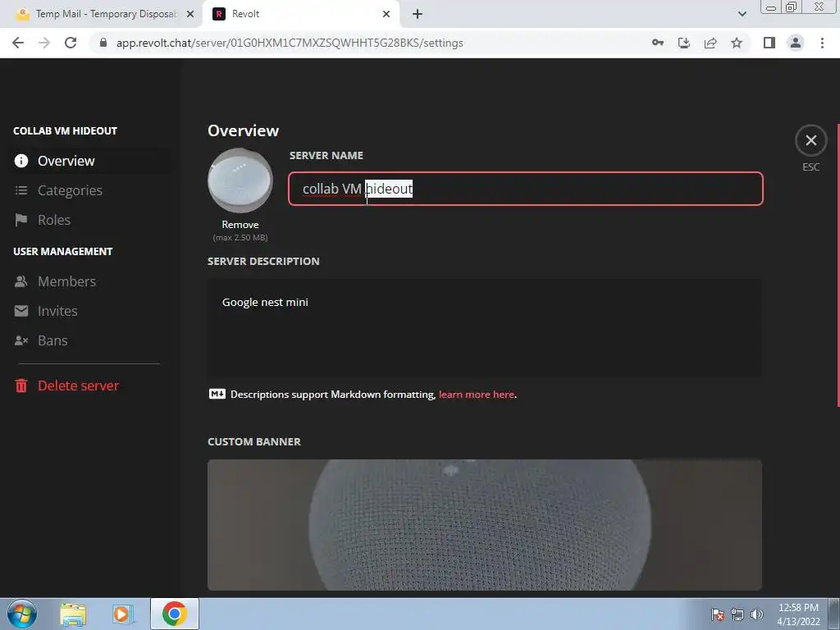
Task: Bookmark this page with the star
Action: pos(737,43)
